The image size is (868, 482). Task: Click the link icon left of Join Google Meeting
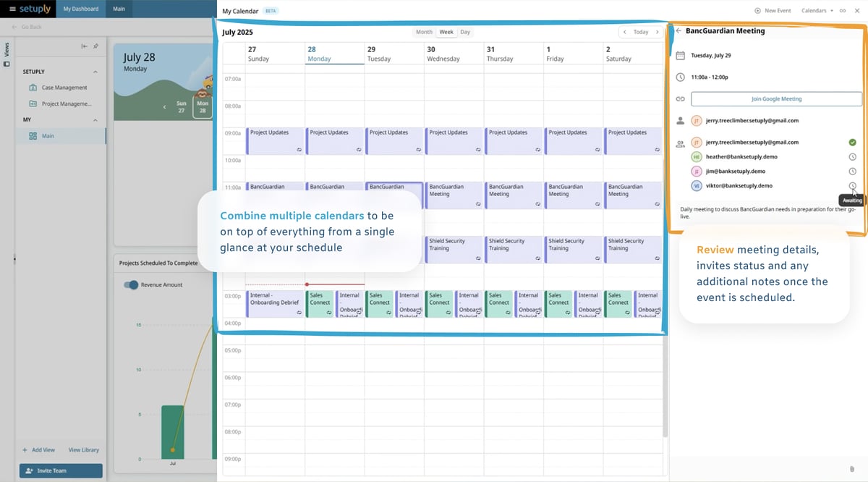[680, 98]
